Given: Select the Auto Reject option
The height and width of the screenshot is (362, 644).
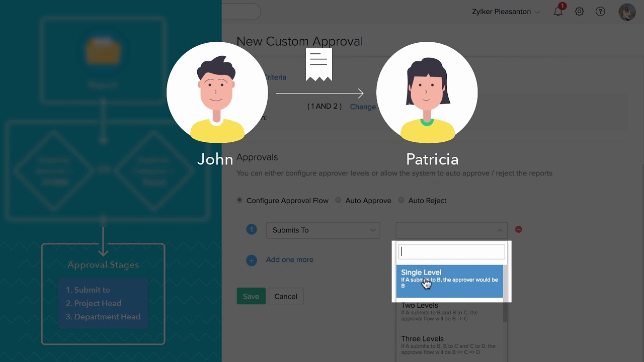Looking at the screenshot, I should click(x=401, y=200).
